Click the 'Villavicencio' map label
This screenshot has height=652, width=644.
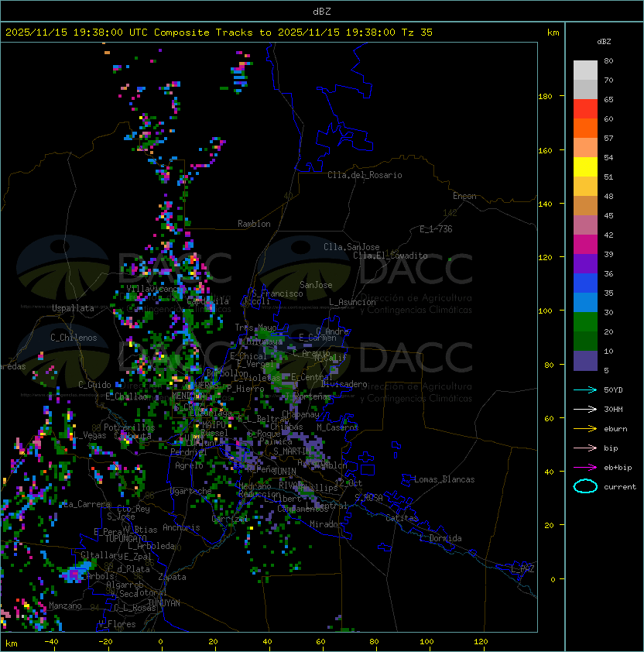tap(156, 289)
